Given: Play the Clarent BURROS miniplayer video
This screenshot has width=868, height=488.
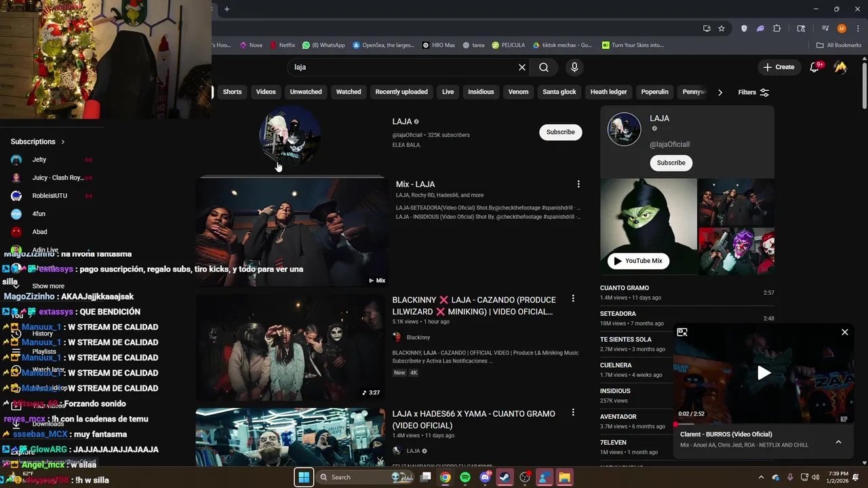Looking at the screenshot, I should tap(764, 372).
